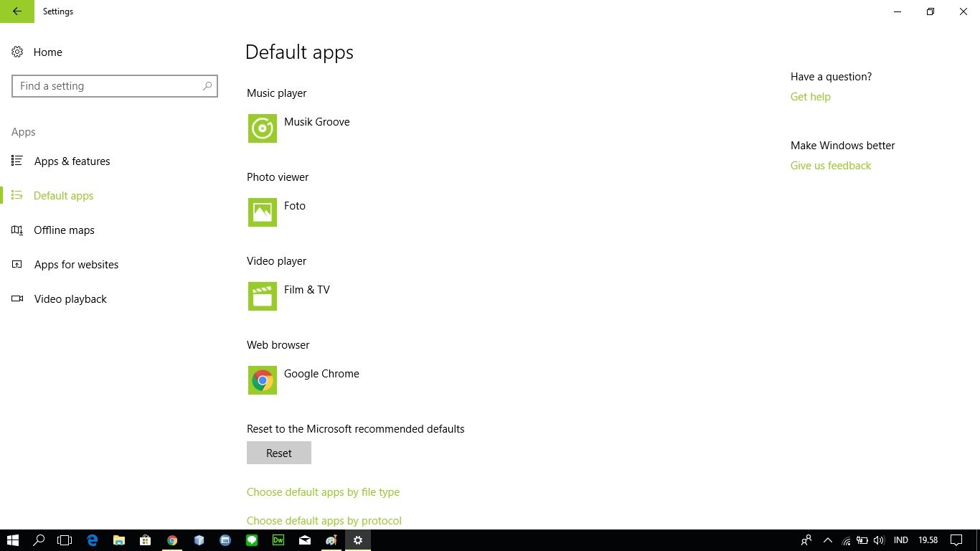Change the Foto default photo viewer
The image size is (980, 551).
pos(277,212)
